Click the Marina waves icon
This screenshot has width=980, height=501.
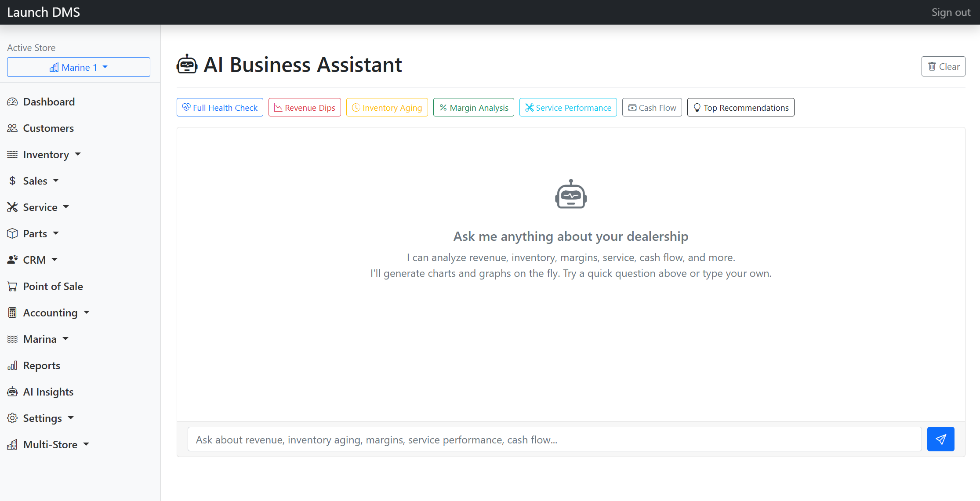click(x=12, y=339)
